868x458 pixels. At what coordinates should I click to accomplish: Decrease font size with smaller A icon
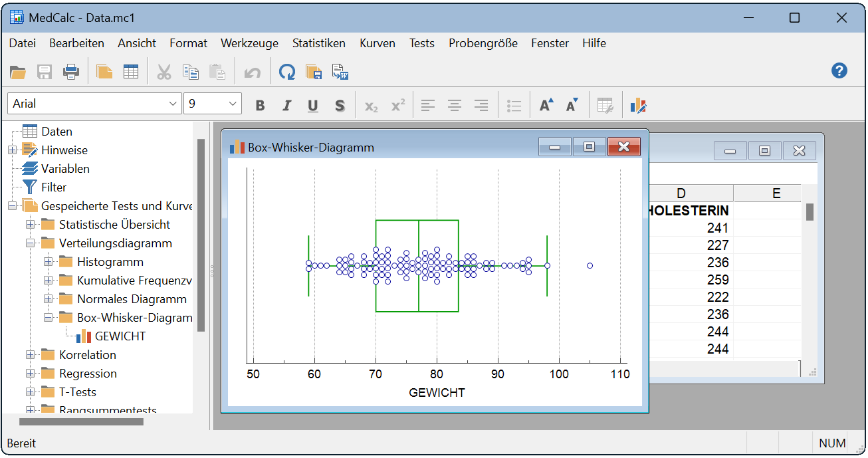572,105
